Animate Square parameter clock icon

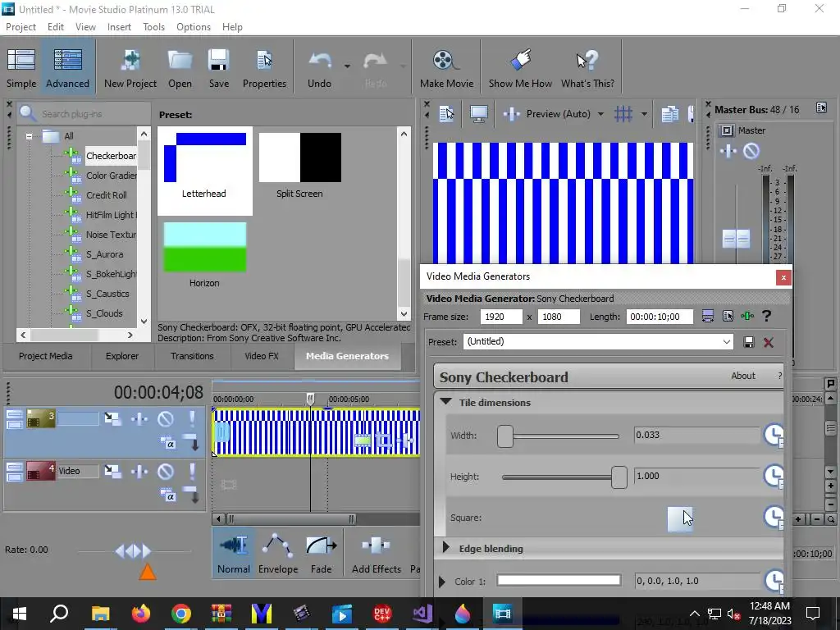tap(774, 517)
